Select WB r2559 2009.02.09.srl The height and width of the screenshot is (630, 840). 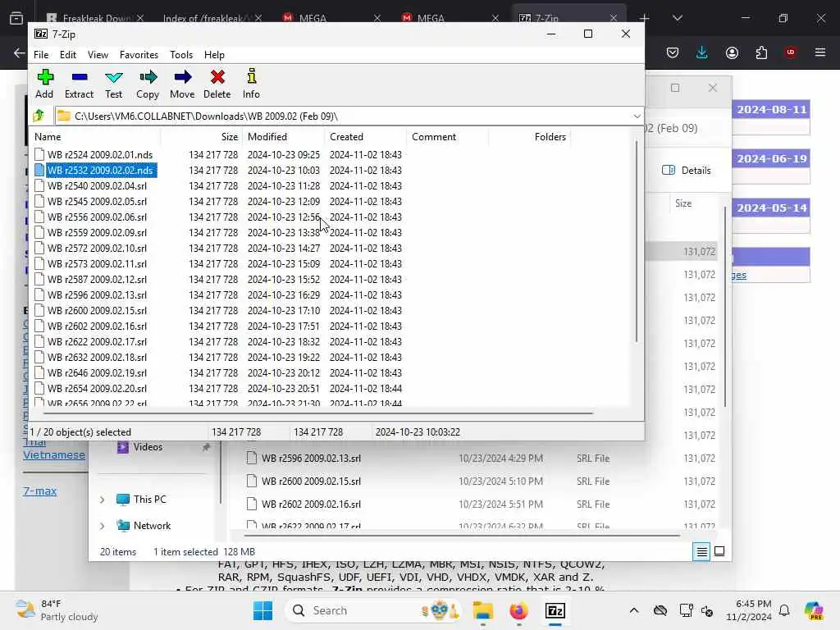[x=97, y=232]
